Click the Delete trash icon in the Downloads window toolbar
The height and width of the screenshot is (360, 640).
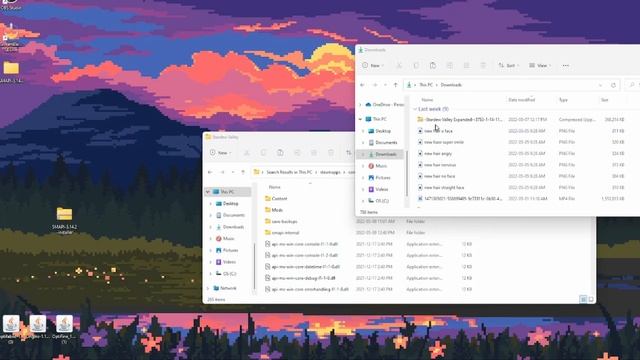point(483,65)
